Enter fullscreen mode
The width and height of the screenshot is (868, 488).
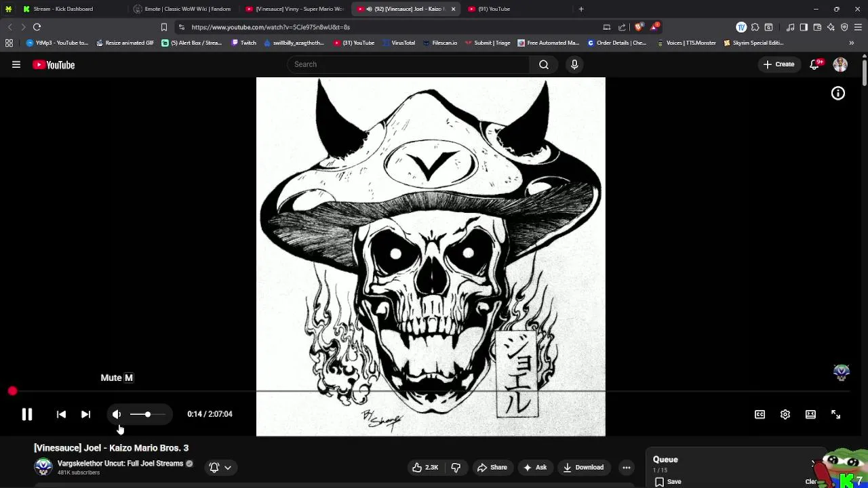tap(835, 414)
